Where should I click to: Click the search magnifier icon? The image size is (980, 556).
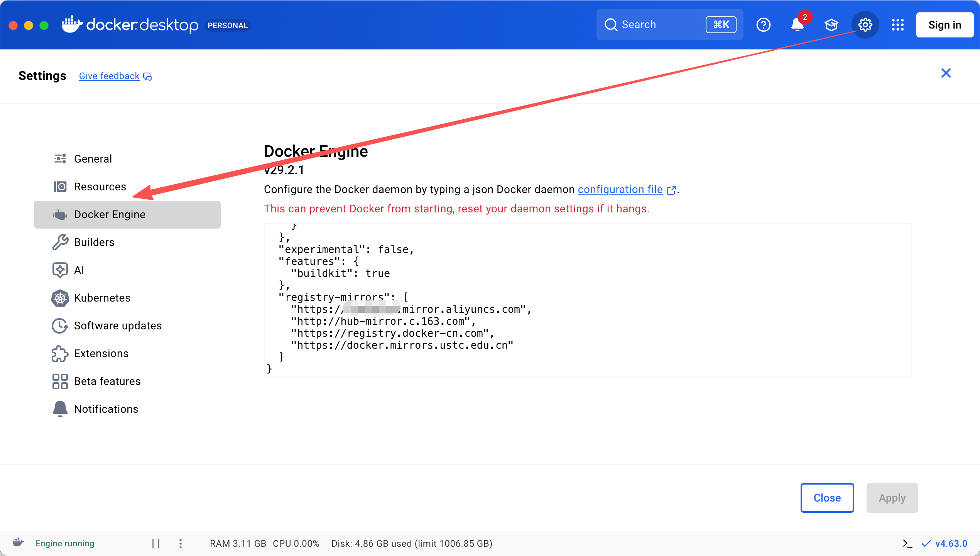pyautogui.click(x=611, y=25)
